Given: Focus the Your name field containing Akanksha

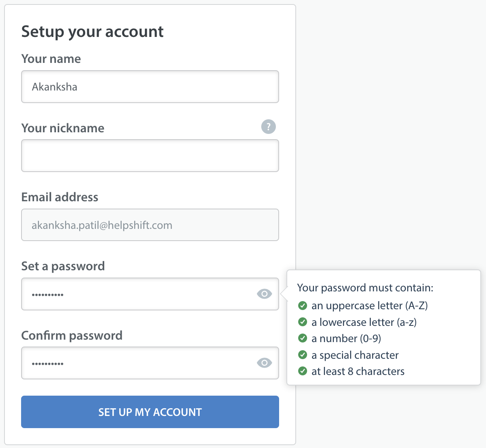Looking at the screenshot, I should (x=150, y=87).
